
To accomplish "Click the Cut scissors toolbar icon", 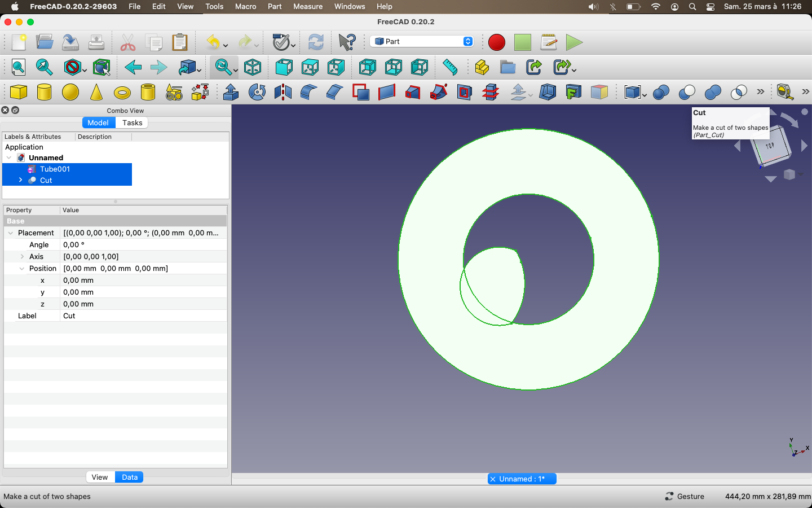I will pos(128,42).
